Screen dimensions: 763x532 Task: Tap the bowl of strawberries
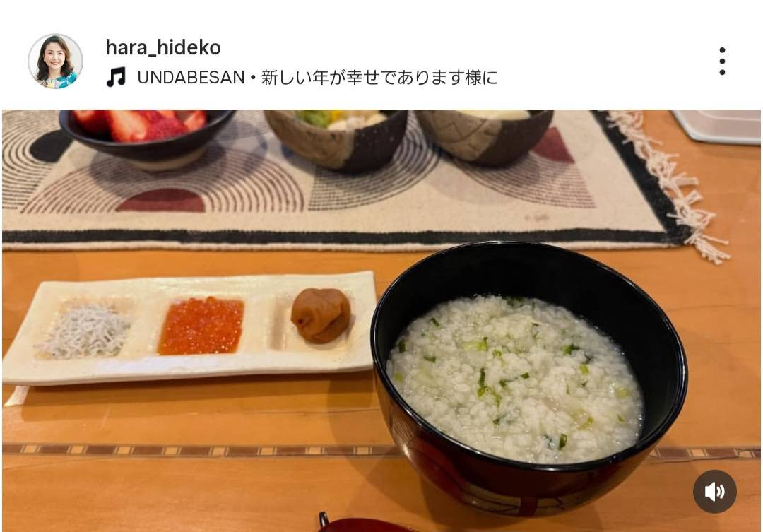146,136
